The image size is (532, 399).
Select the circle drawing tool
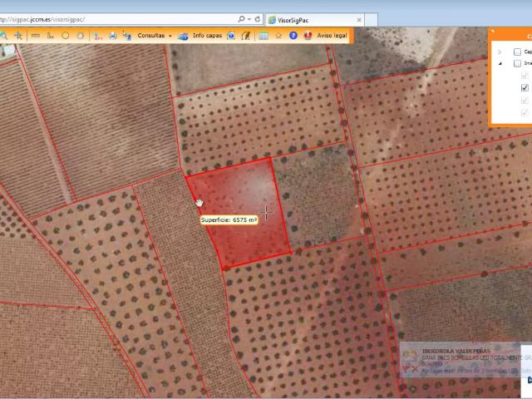coord(66,36)
